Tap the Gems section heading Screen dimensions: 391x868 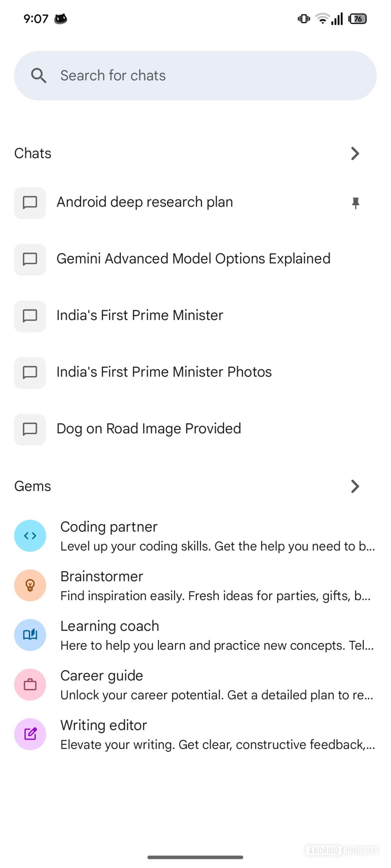click(33, 486)
